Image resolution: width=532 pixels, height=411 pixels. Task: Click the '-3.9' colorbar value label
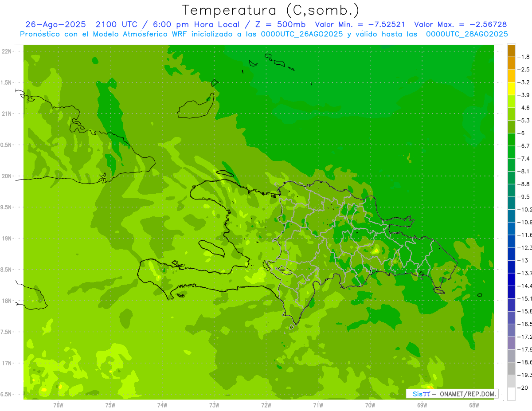coord(524,95)
